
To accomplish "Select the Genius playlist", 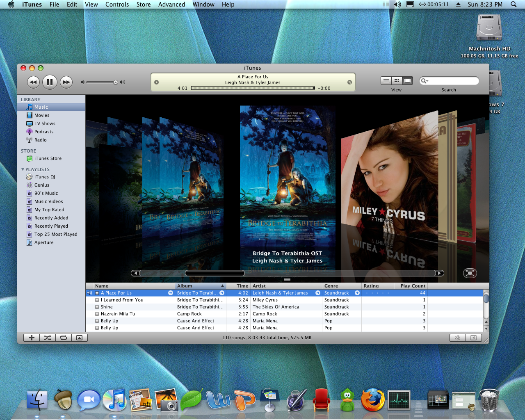I will (x=51, y=185).
